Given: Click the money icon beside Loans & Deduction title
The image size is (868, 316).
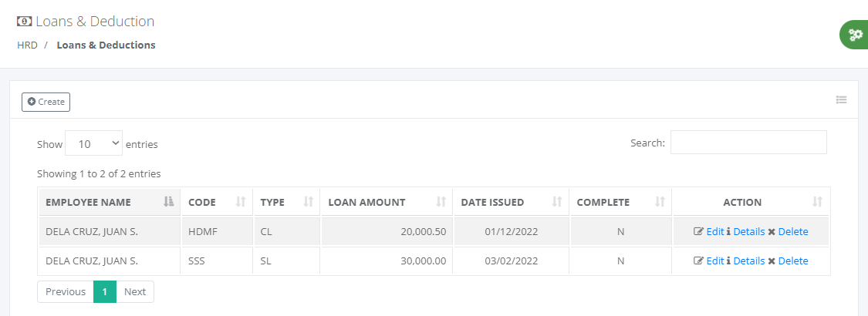Looking at the screenshot, I should (x=25, y=22).
